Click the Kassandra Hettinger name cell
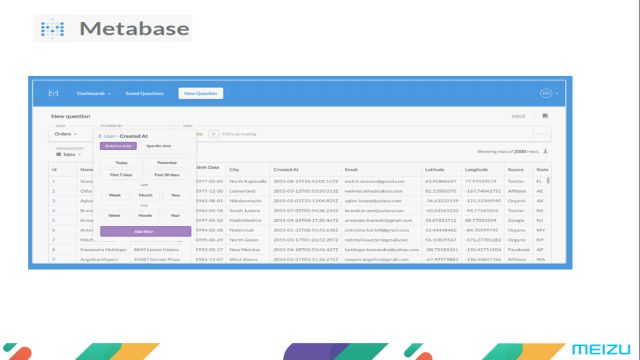The height and width of the screenshot is (360, 640). click(x=103, y=249)
